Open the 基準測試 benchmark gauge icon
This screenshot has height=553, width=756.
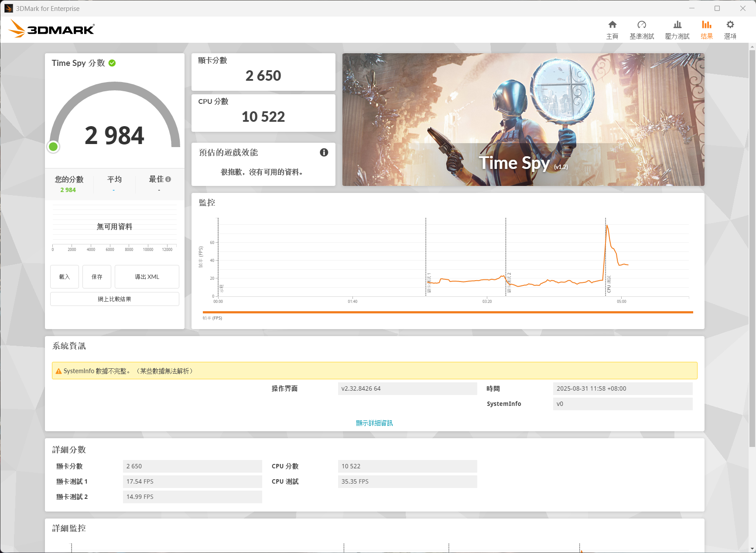[642, 25]
